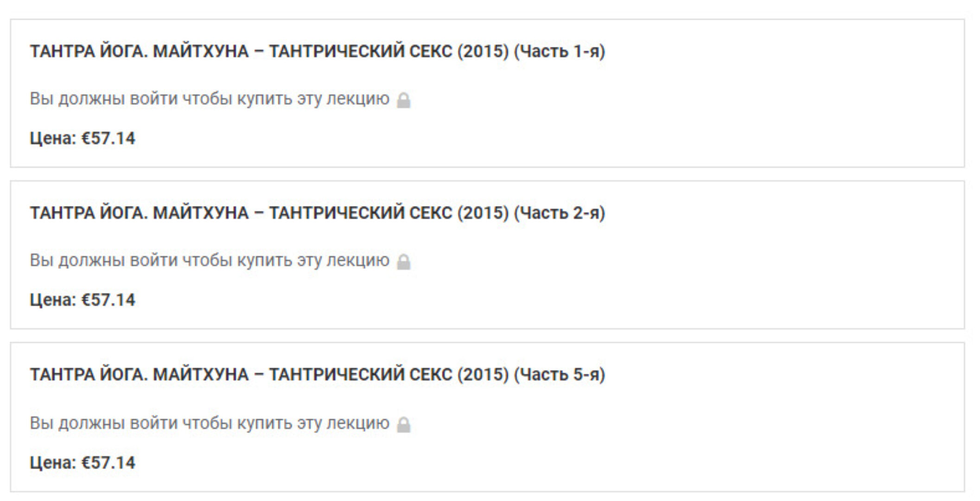Click the (2015) year in the first title
This screenshot has width=980, height=501.
tap(483, 51)
